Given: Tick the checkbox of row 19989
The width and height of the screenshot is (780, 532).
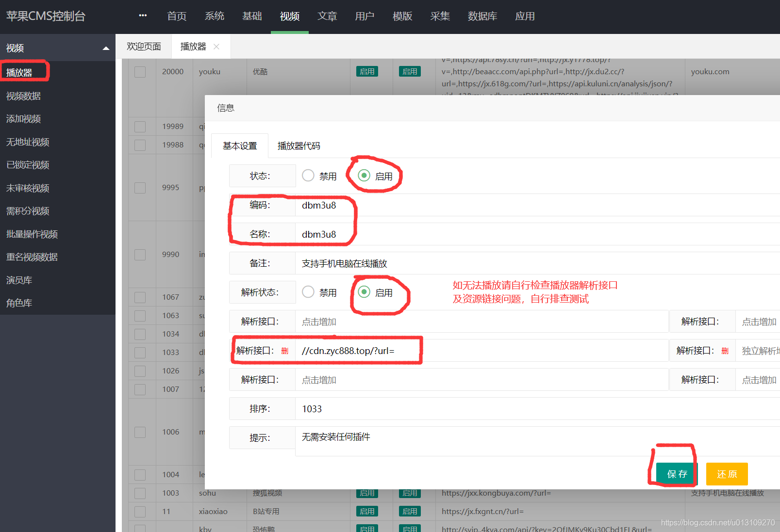Looking at the screenshot, I should click(140, 127).
